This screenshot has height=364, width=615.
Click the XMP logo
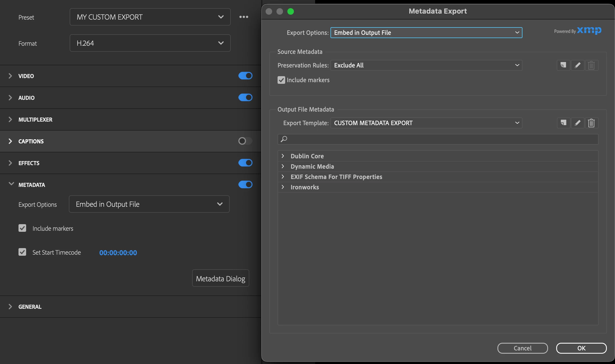(589, 30)
